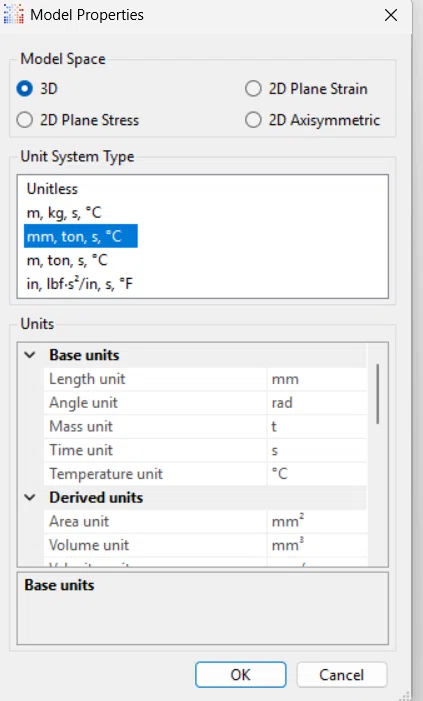Screen dimensions: 423x701
Task: Select m, kg, s, °C unit system
Action: (64, 212)
